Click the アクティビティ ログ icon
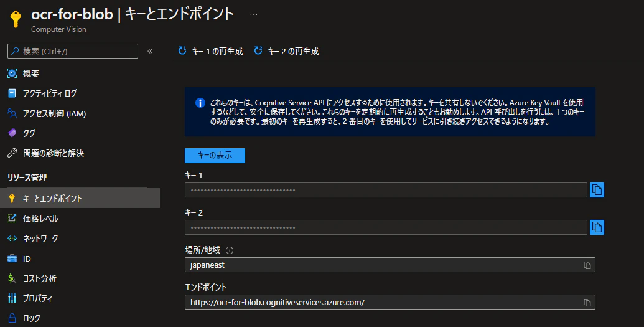The height and width of the screenshot is (327, 644). click(x=12, y=93)
